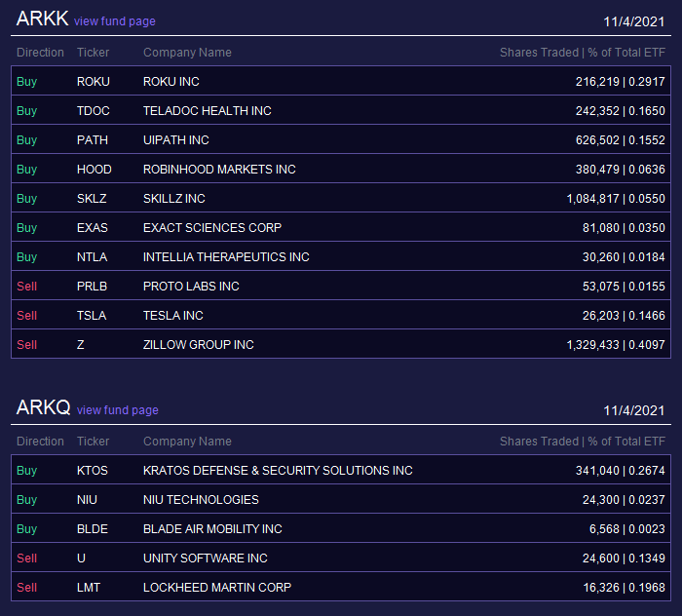The image size is (682, 616).
Task: Click TESLA INC company name
Action: [x=173, y=315]
